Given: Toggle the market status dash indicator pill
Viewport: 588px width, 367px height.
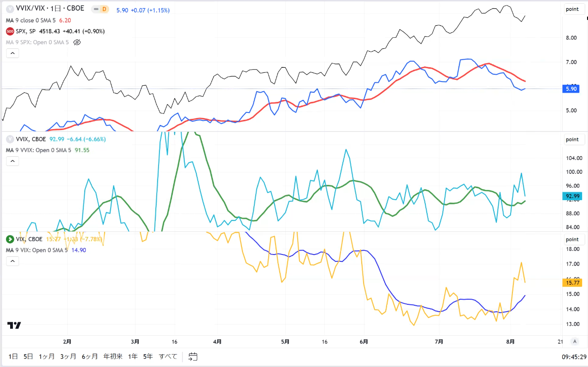Looking at the screenshot, I should 95,9.
